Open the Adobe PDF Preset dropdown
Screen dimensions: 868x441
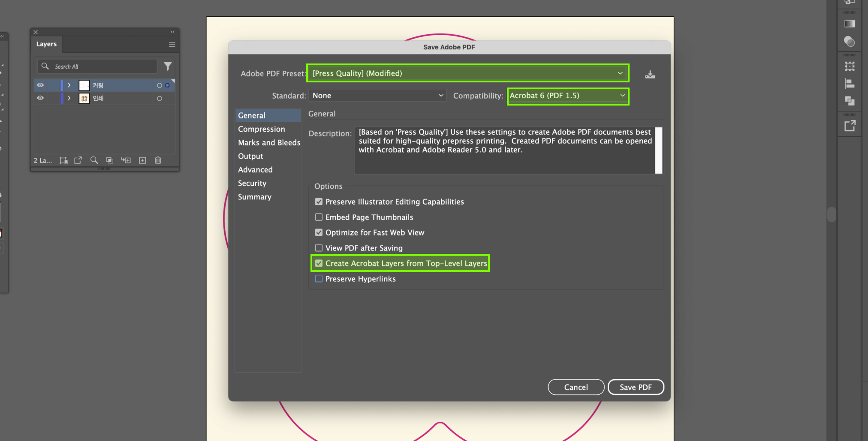(467, 73)
